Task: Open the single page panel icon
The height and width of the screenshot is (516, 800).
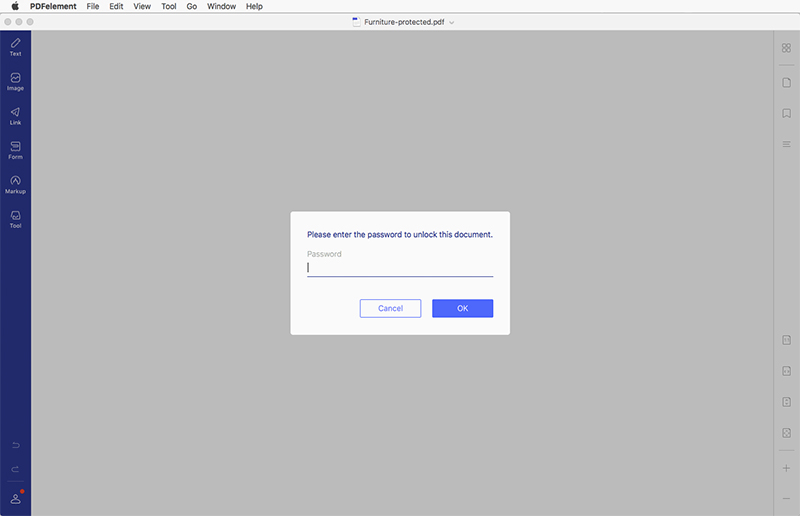Action: click(x=786, y=82)
